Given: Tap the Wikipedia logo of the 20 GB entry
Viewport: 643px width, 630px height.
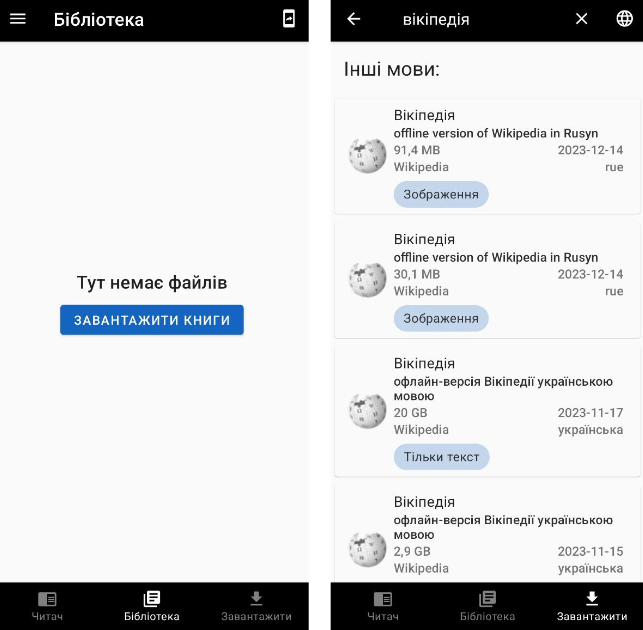Looking at the screenshot, I should (367, 409).
